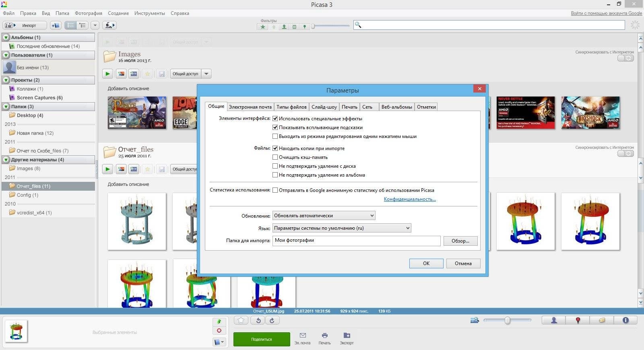Open the Конфиденциальность link
644x350 pixels.
410,199
